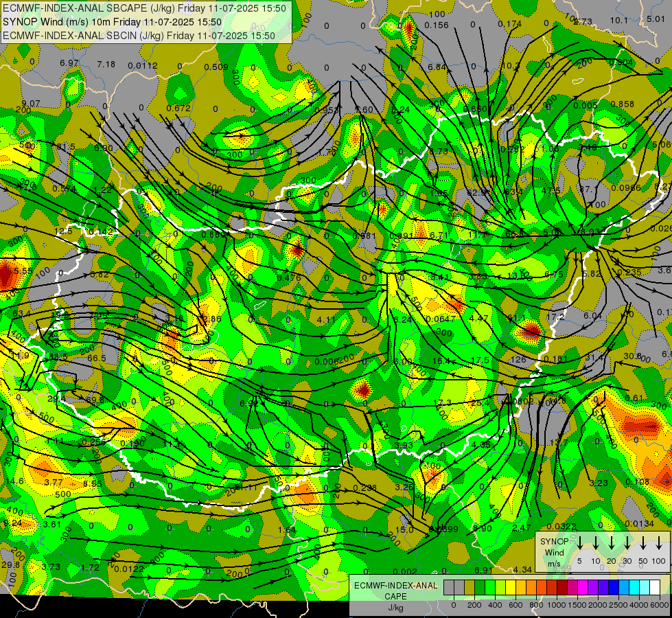The image size is (672, 618).
Task: Pick the pure blue 2500 CAPE legend swatch
Action: point(613,587)
